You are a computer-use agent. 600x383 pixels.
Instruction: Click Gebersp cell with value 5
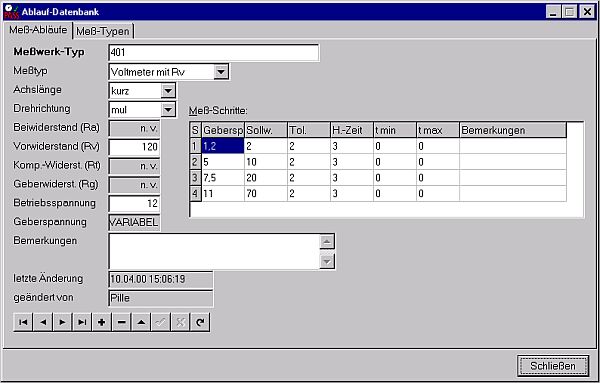point(223,162)
